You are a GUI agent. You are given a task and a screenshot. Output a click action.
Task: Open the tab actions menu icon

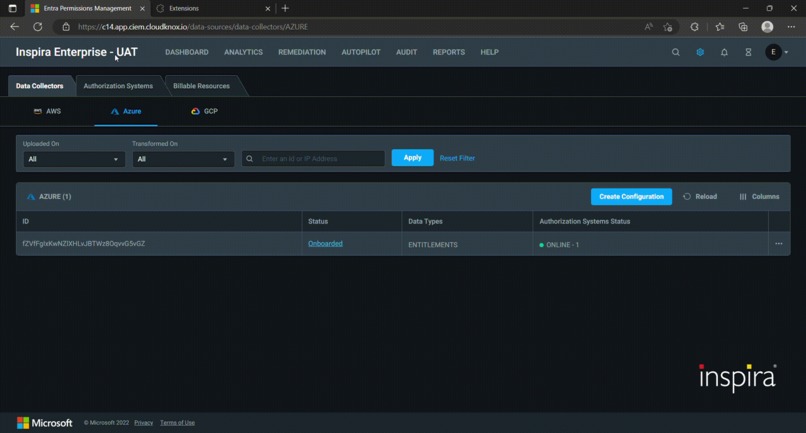(12, 8)
